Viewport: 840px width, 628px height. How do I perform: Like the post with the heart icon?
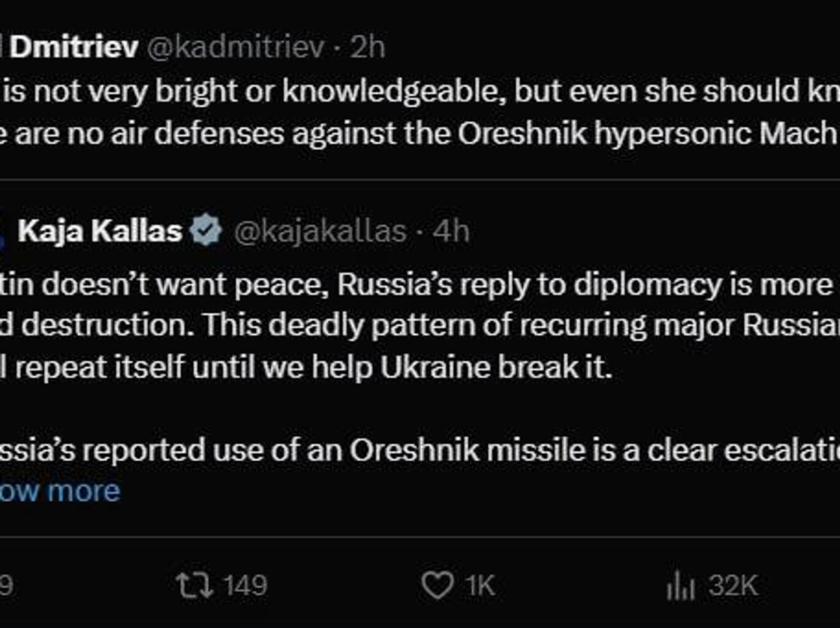[437, 586]
